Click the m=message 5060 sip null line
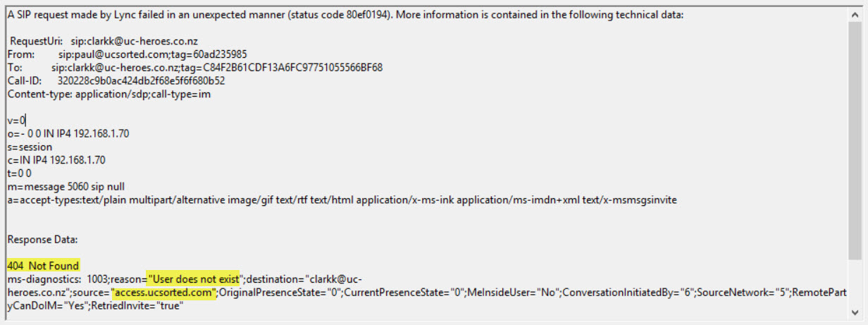The width and height of the screenshot is (868, 325). pos(76,187)
